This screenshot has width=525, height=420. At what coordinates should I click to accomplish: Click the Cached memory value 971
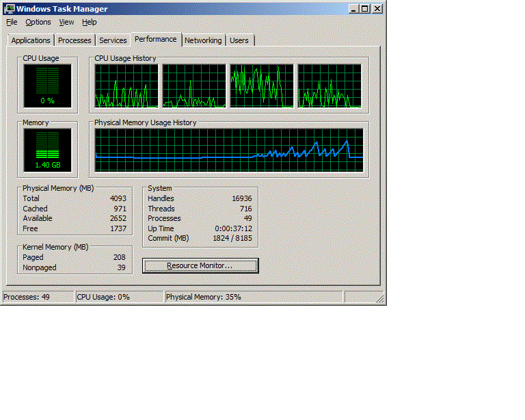point(120,209)
